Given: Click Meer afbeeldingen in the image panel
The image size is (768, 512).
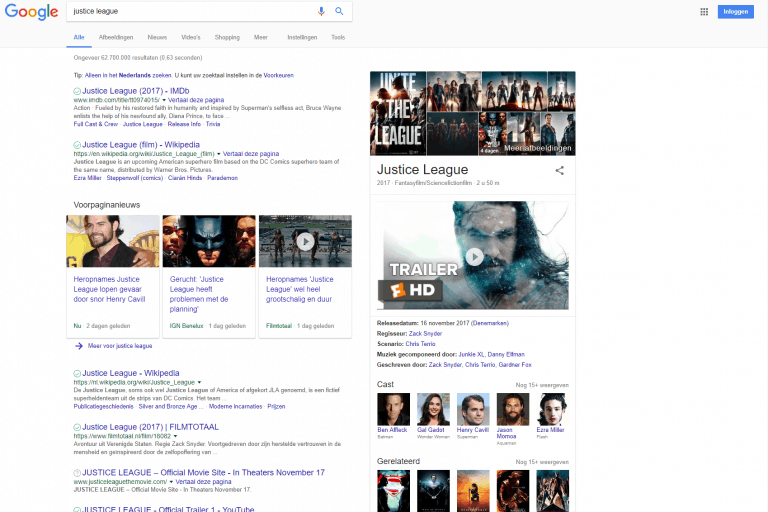Looking at the screenshot, I should (537, 148).
